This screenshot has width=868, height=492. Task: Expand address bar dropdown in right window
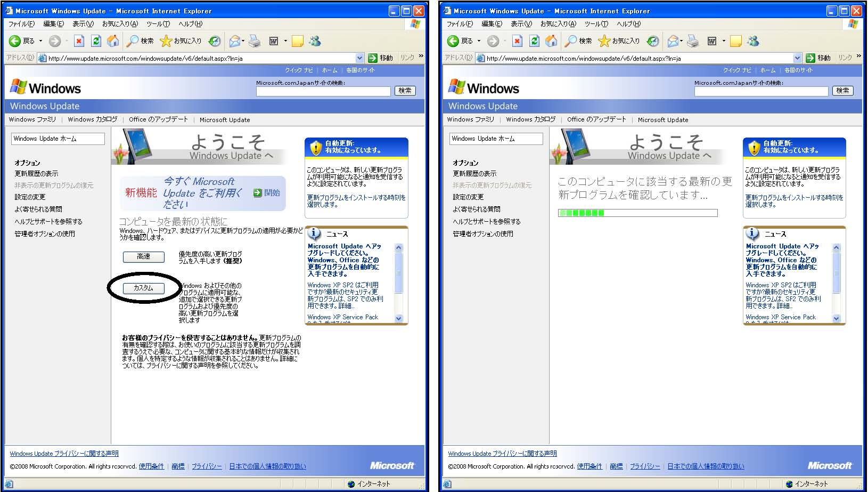pyautogui.click(x=798, y=58)
